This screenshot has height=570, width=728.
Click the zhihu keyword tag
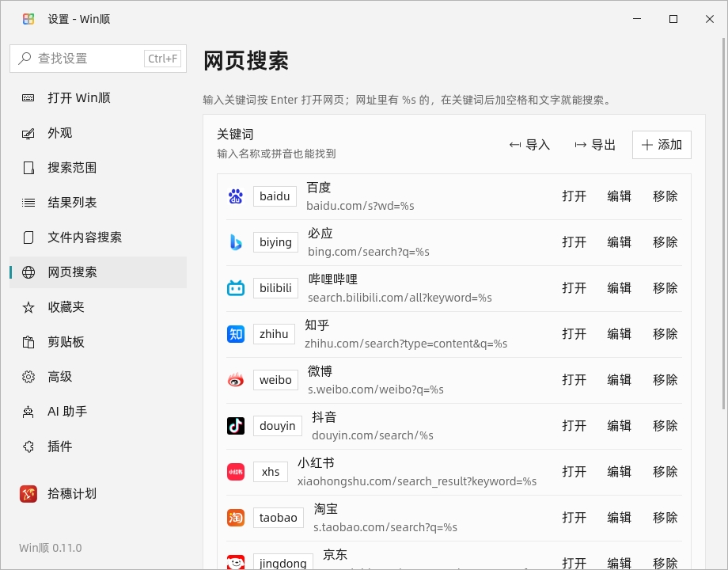[274, 334]
